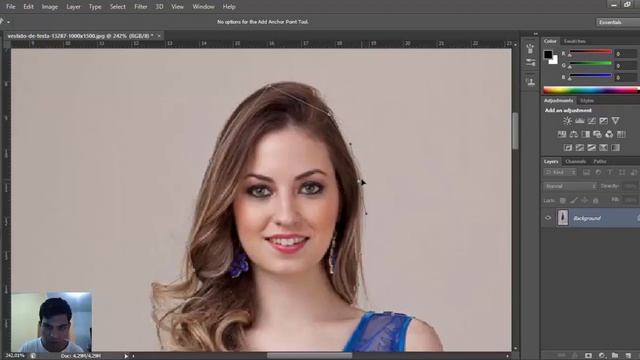Create a new group folder
The height and width of the screenshot is (360, 640).
(615, 356)
